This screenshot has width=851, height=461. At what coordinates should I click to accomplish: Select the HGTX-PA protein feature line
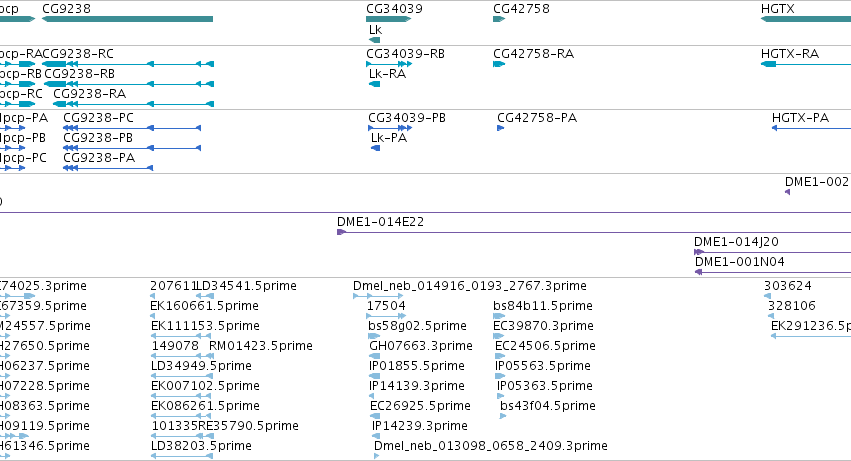coord(811,128)
